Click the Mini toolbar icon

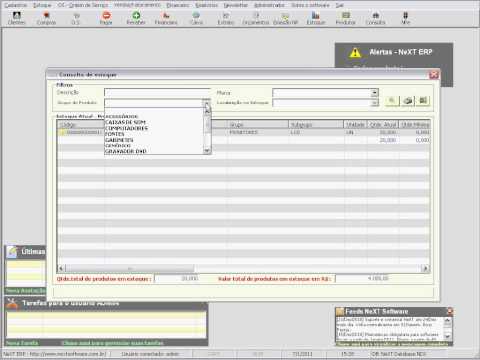point(405,18)
